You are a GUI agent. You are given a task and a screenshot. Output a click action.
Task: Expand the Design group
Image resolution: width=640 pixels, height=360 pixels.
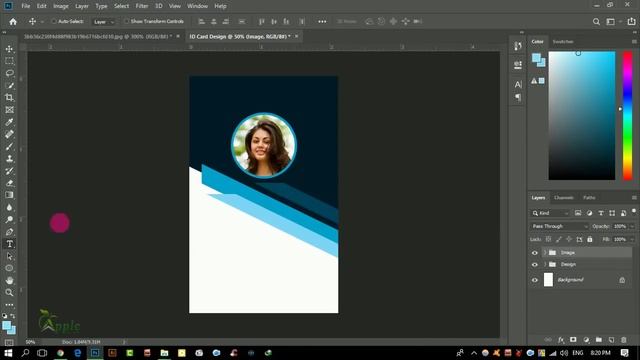point(544,264)
